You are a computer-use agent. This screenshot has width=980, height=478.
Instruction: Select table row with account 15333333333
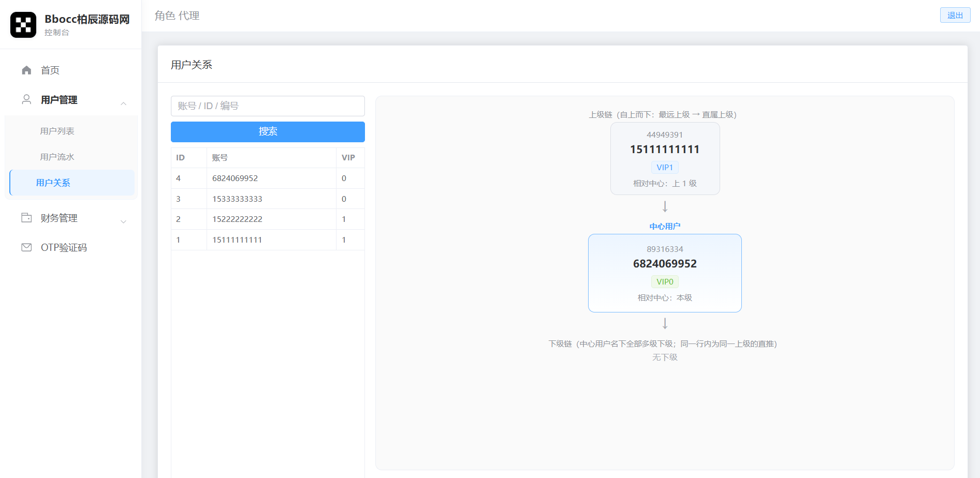pyautogui.click(x=268, y=199)
